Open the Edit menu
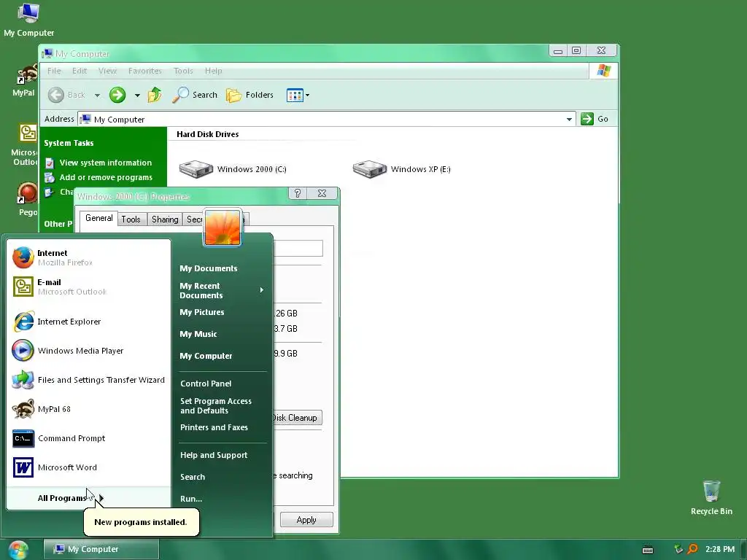 coord(80,71)
